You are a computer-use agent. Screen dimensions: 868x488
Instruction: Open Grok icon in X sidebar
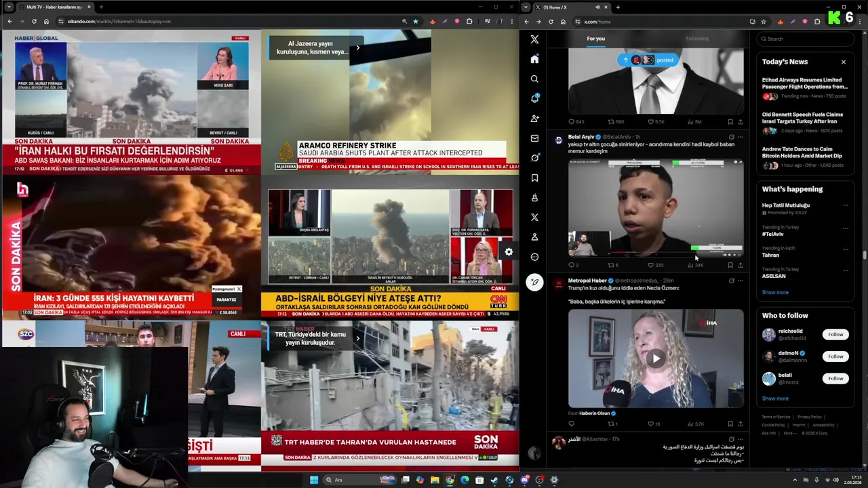[534, 158]
